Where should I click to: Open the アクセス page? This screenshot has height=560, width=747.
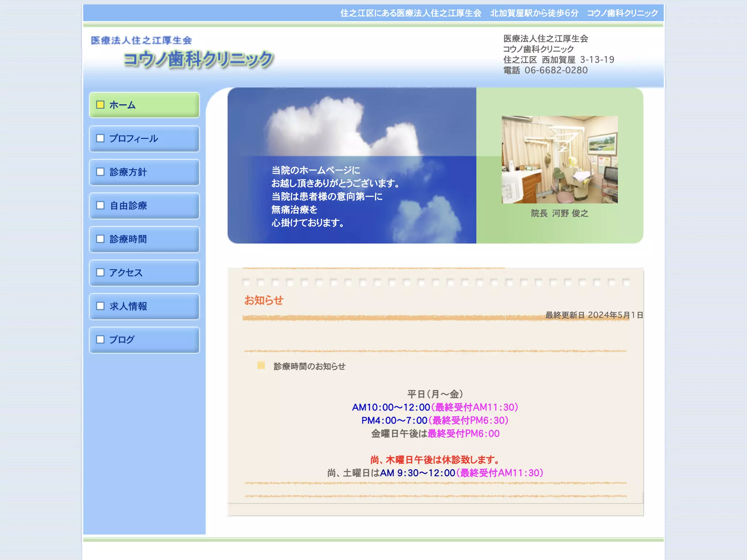click(144, 273)
